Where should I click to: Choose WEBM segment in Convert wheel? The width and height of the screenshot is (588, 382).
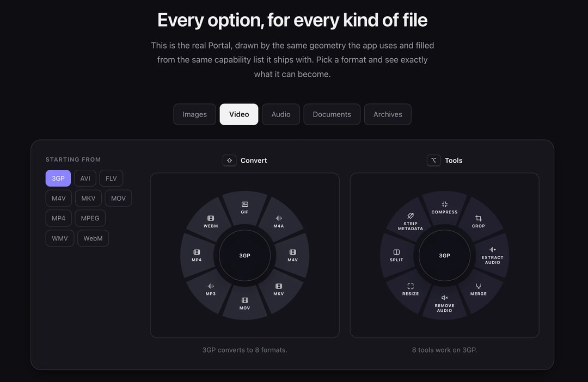211,221
